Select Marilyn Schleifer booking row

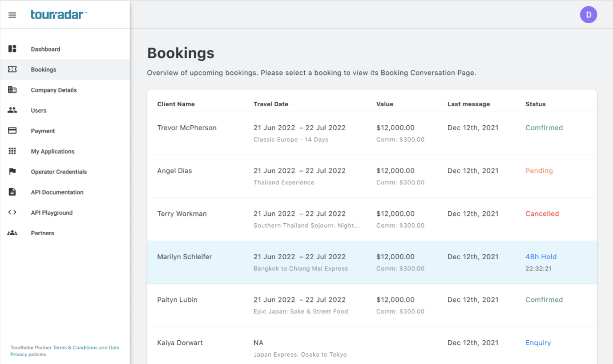pyautogui.click(x=184, y=257)
